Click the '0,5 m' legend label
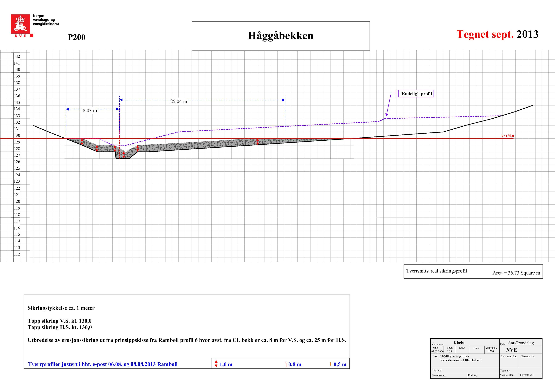The height and width of the screenshot is (392, 555). 340,364
